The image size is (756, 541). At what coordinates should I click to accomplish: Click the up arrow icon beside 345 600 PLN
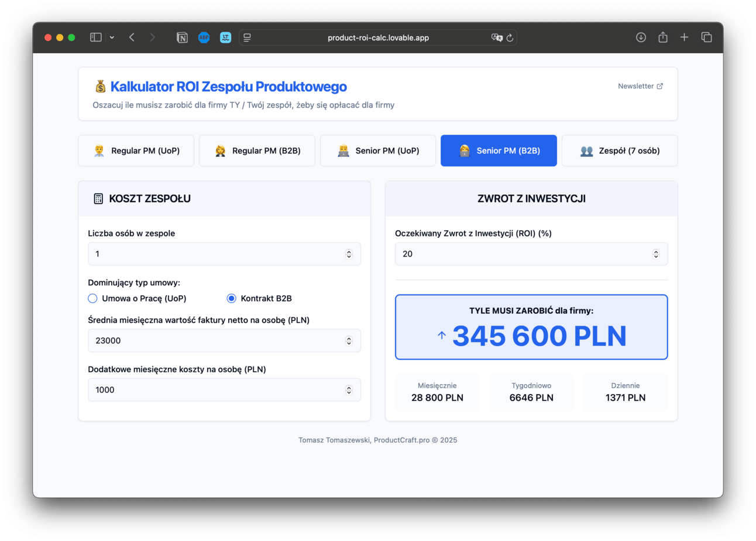coord(442,335)
